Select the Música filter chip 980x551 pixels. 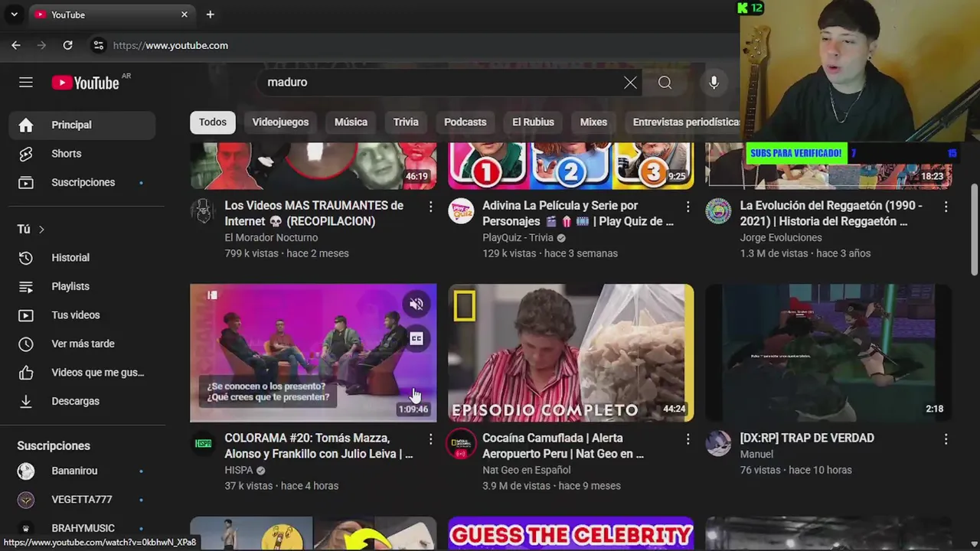coord(351,122)
